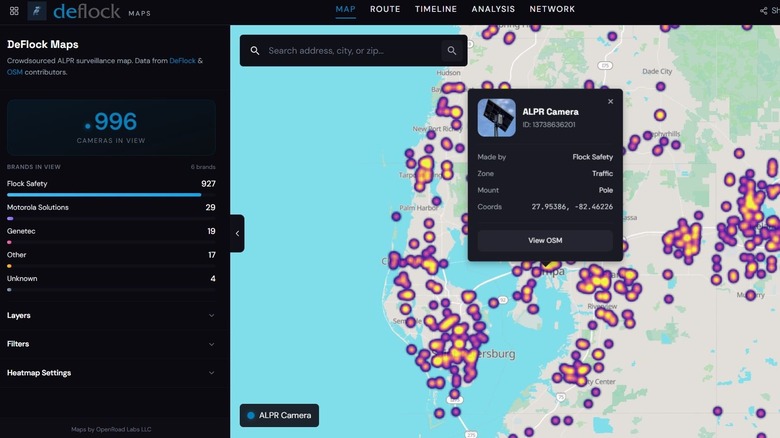The width and height of the screenshot is (780, 438).
Task: Close the ALPR Camera popup
Action: 610,102
